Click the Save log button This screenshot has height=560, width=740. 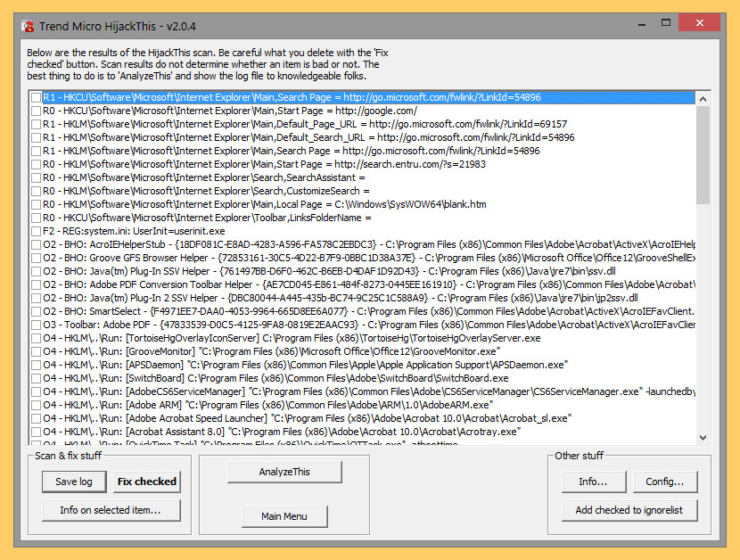(x=74, y=482)
